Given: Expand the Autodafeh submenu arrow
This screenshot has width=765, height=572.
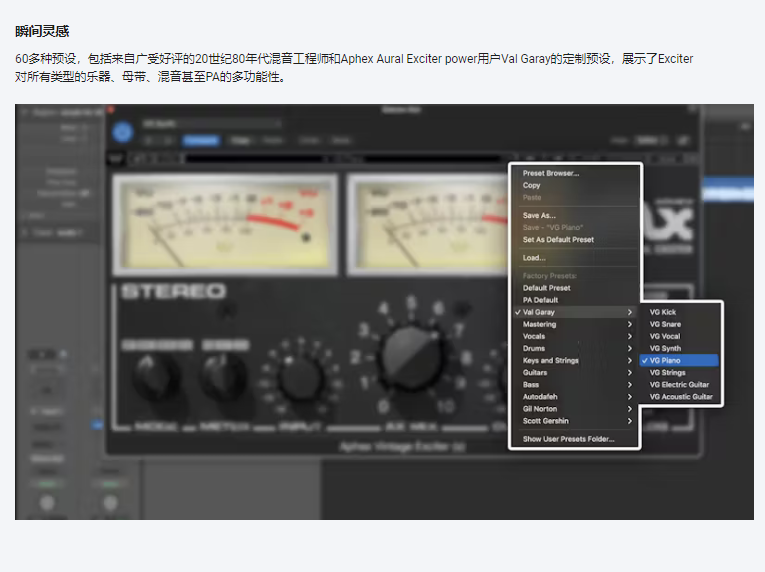Looking at the screenshot, I should click(x=630, y=397).
